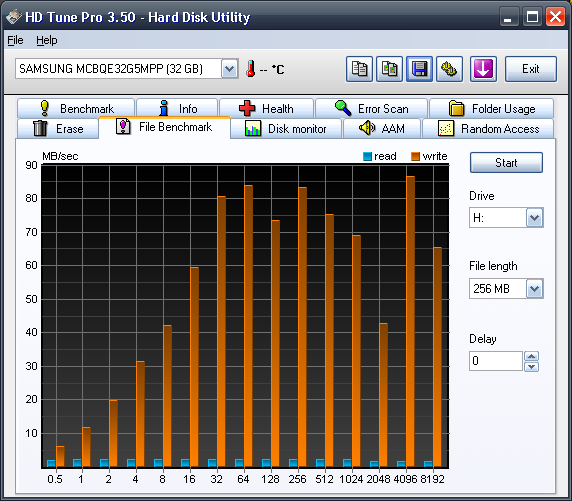572x501 pixels.
Task: Expand the Drive H: dropdown
Action: click(x=534, y=218)
